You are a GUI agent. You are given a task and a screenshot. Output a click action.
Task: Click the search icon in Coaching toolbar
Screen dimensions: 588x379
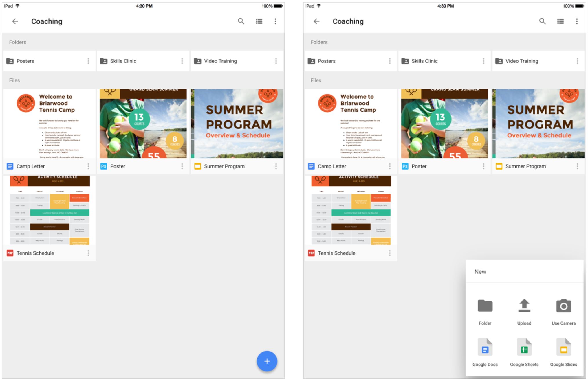(x=241, y=22)
